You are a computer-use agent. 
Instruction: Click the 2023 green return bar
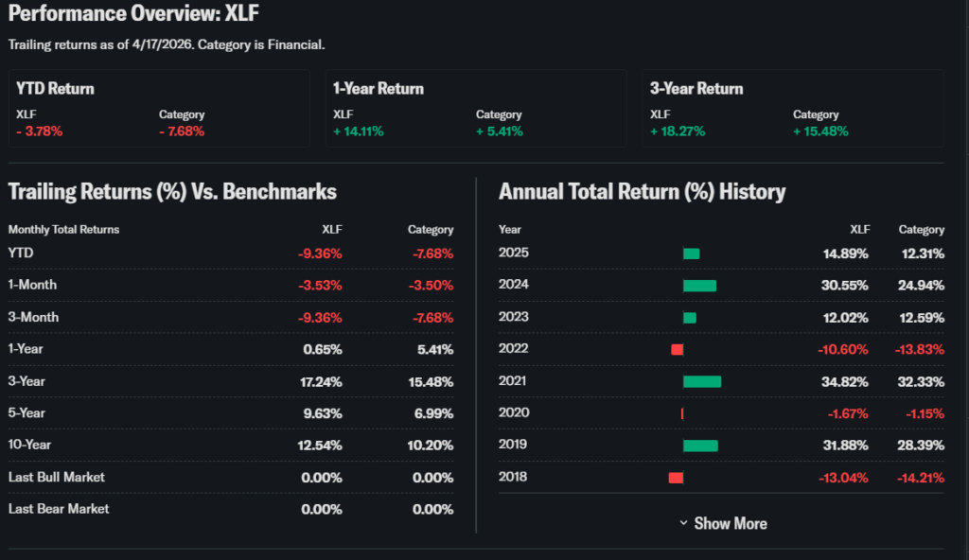point(690,318)
